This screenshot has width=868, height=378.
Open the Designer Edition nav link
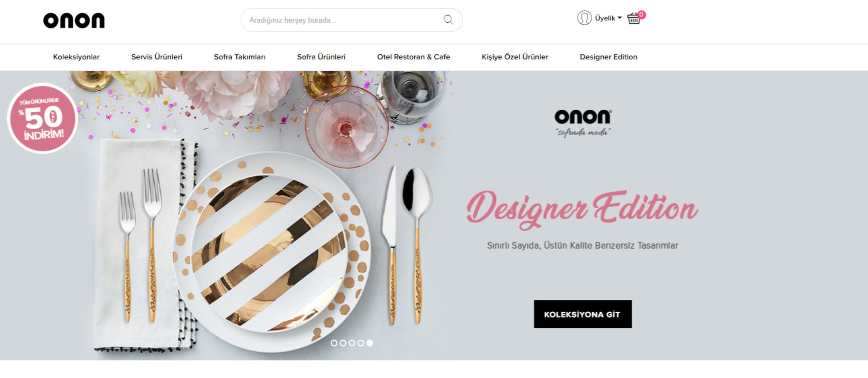coord(609,57)
